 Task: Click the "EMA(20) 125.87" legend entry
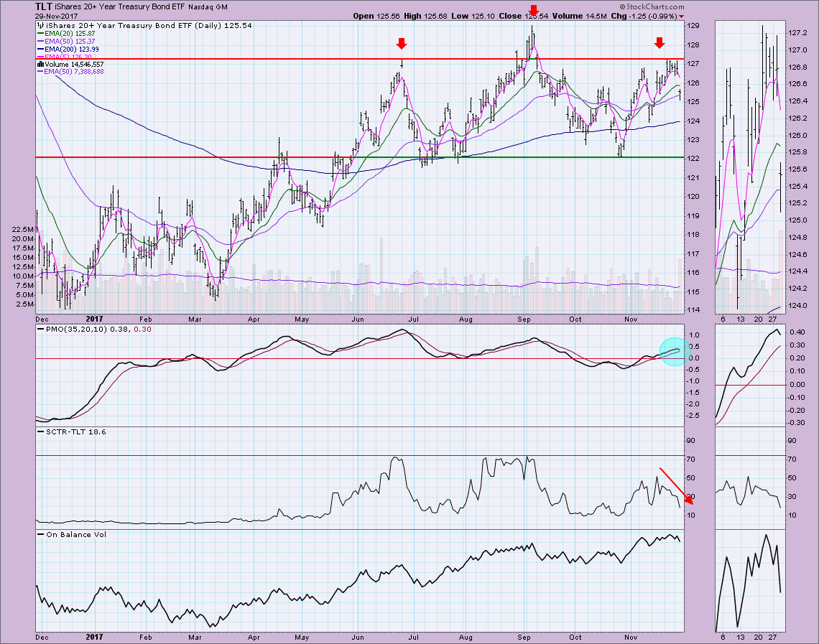click(x=70, y=34)
